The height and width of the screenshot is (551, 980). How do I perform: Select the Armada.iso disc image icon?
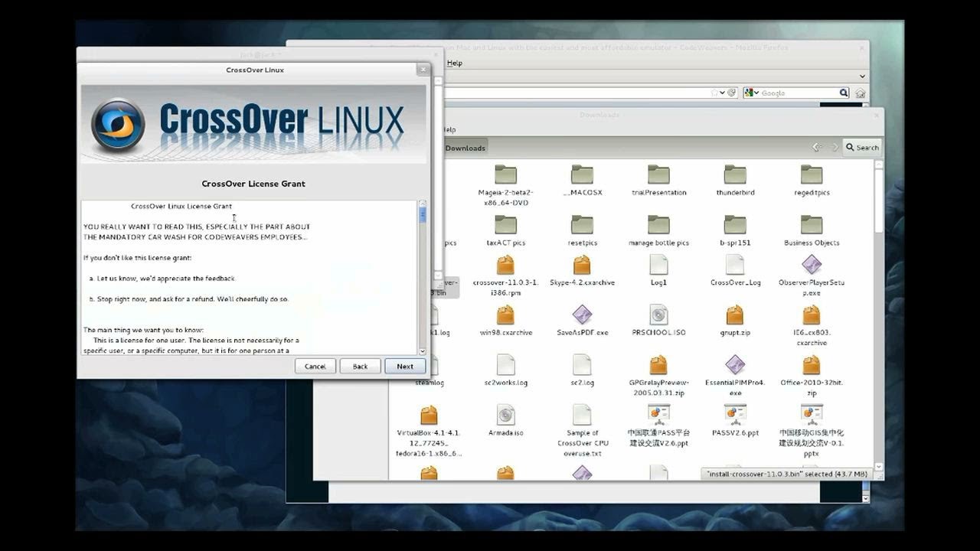505,415
